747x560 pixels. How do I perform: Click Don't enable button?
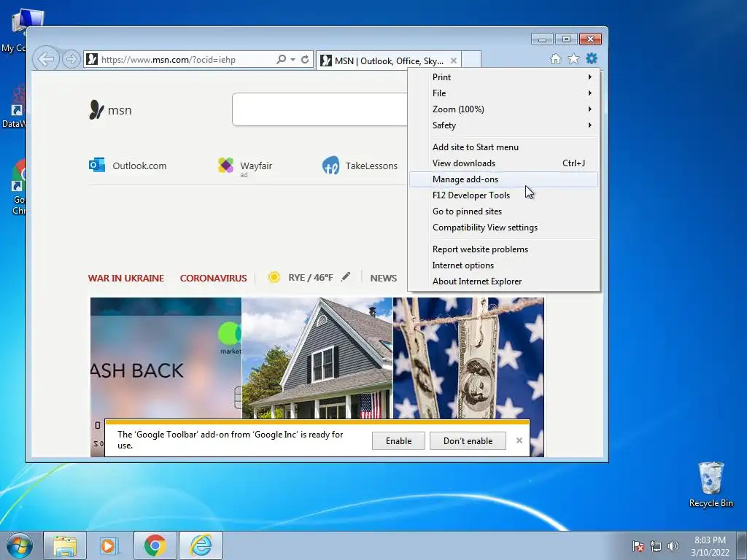click(x=468, y=441)
